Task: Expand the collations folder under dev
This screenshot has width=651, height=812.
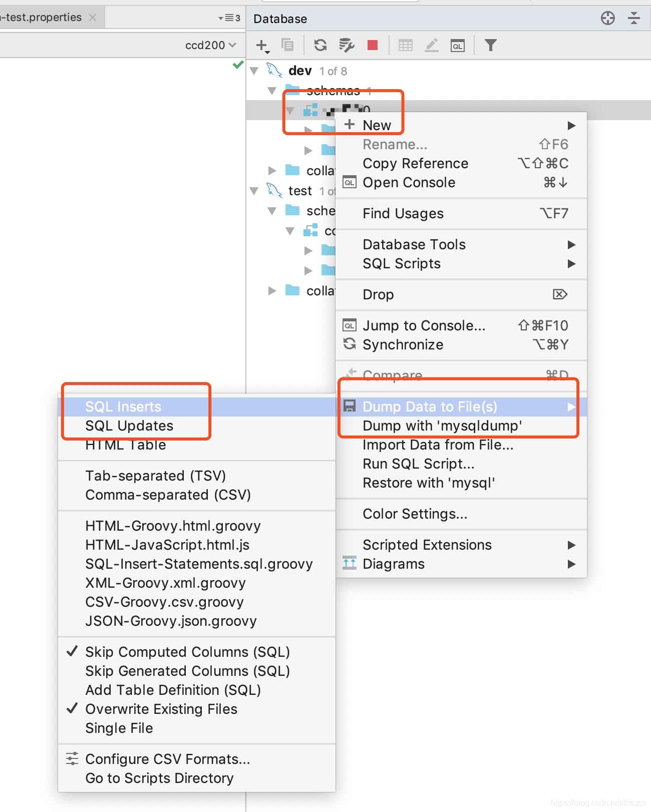Action: point(272,171)
